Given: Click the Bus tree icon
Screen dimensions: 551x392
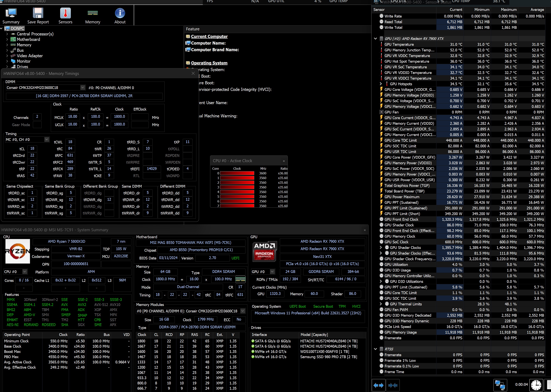Looking at the screenshot, I should pyautogui.click(x=13, y=50).
